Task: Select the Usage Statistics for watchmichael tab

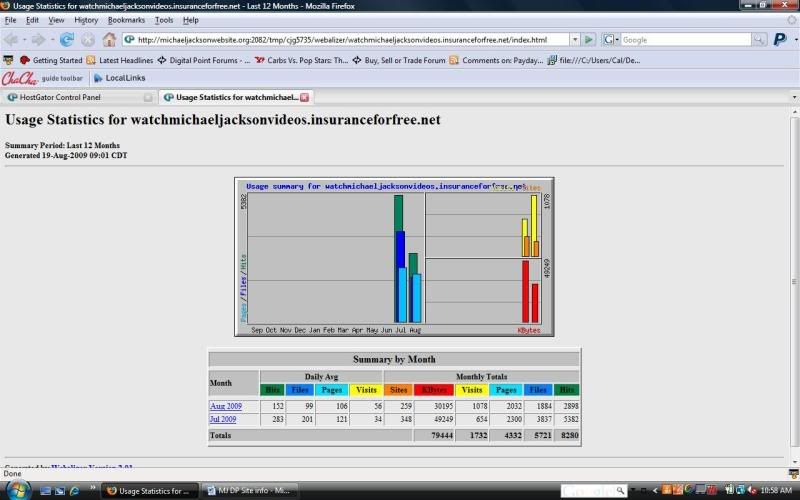Action: (236, 97)
